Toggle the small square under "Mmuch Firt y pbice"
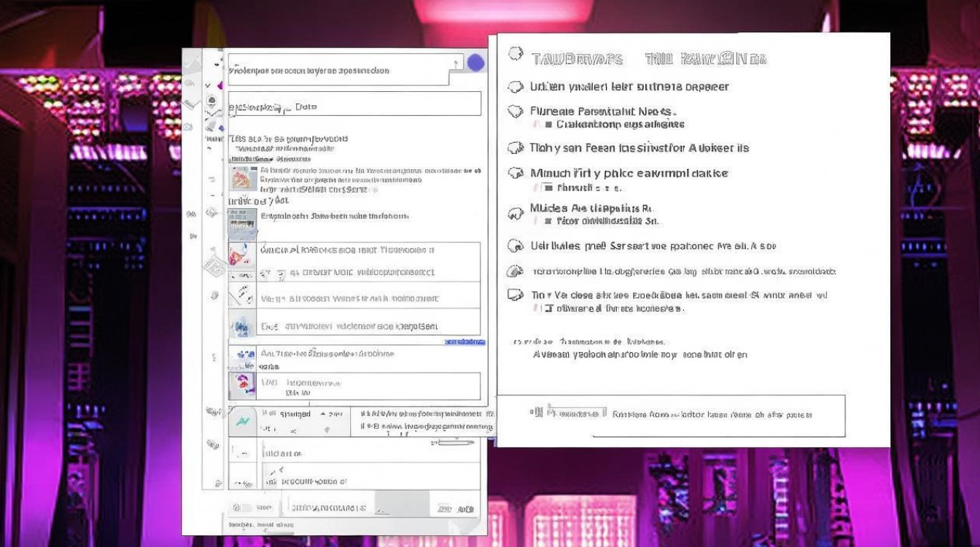 [548, 187]
